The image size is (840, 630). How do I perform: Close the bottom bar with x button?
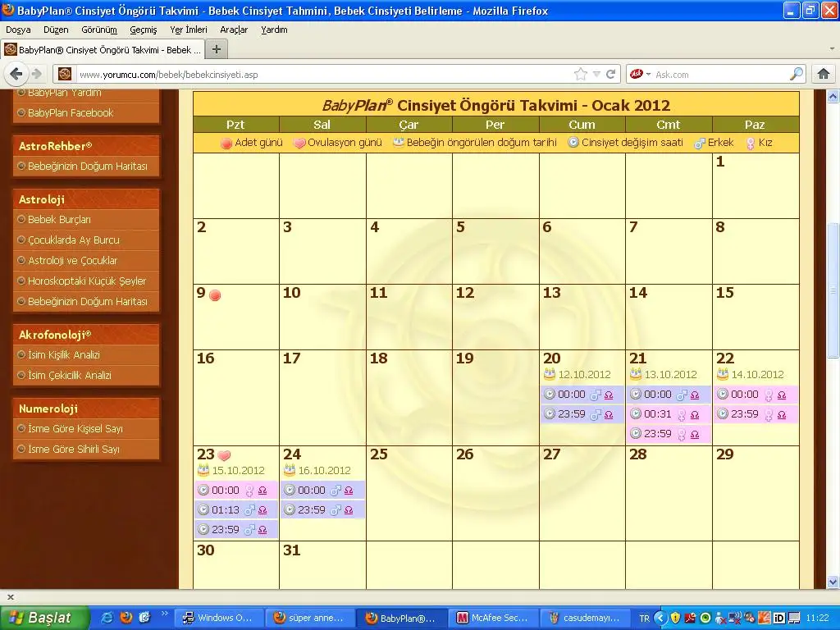tap(10, 597)
